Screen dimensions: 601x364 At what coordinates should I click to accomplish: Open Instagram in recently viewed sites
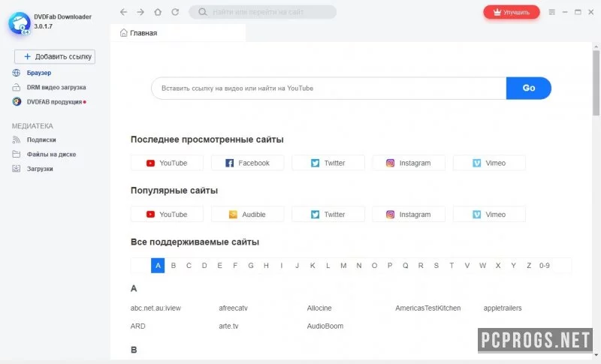409,163
